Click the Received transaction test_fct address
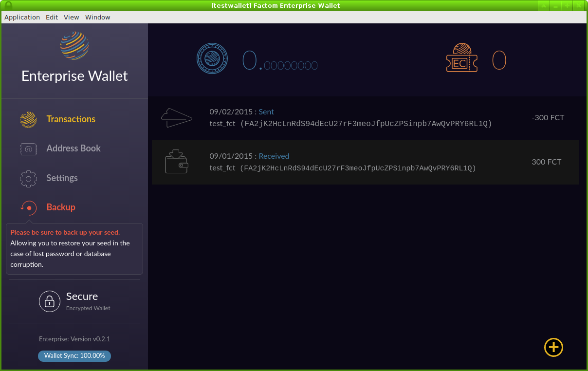The image size is (588, 371). [343, 168]
